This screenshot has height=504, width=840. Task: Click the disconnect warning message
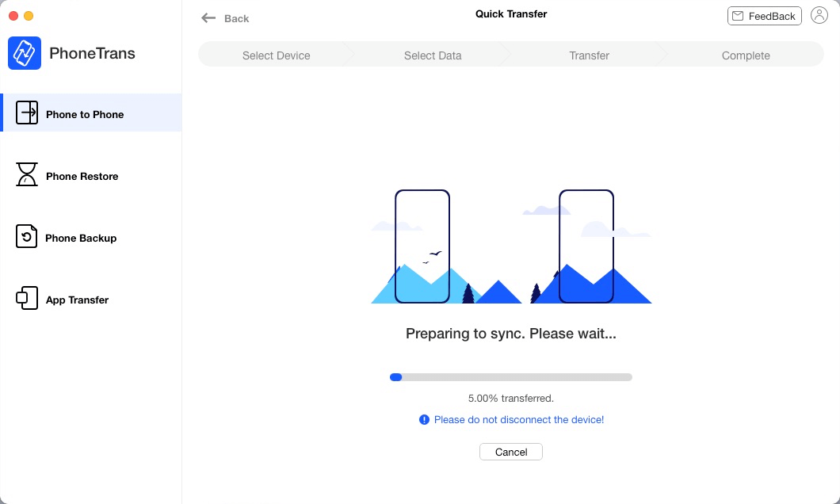pos(519,419)
